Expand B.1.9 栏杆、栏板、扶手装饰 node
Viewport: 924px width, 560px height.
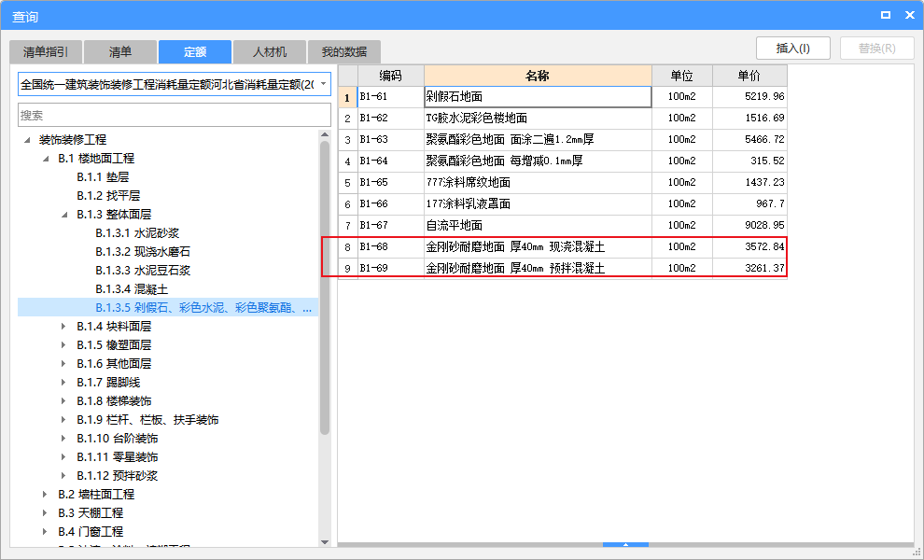pyautogui.click(x=63, y=420)
